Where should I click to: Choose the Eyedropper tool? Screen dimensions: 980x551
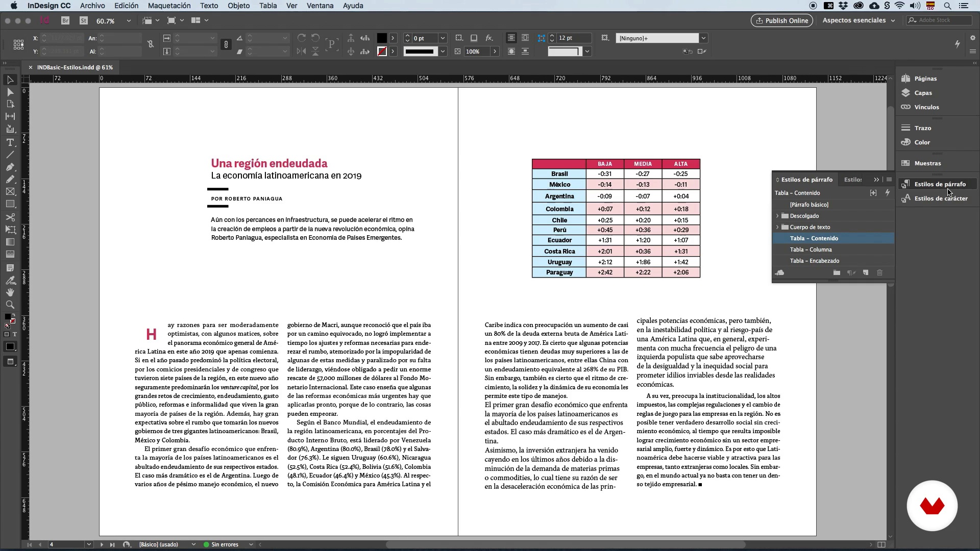10,280
